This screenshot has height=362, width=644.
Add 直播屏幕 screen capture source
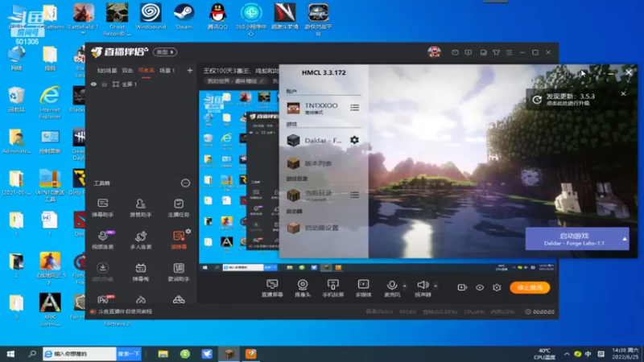(272, 288)
